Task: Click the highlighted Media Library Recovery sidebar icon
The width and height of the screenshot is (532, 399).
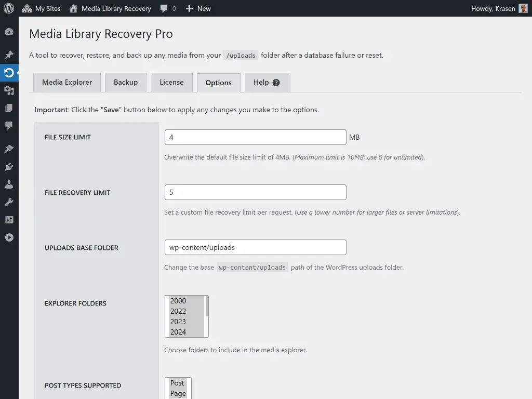Action: coord(9,73)
